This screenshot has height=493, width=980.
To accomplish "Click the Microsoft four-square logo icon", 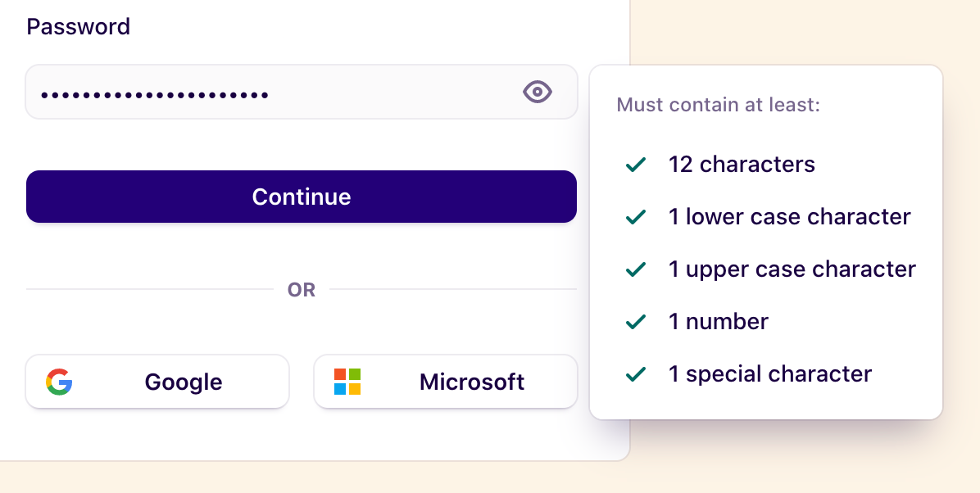I will point(347,381).
